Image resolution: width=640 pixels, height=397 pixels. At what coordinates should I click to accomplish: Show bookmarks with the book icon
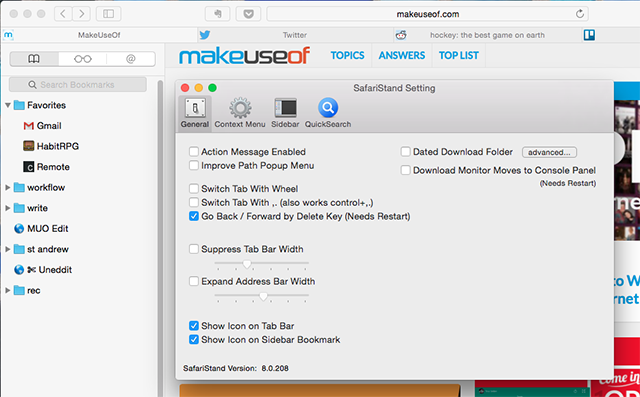[x=34, y=59]
